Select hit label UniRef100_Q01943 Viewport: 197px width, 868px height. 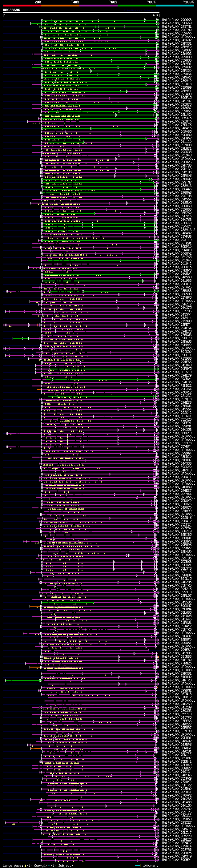176,155
